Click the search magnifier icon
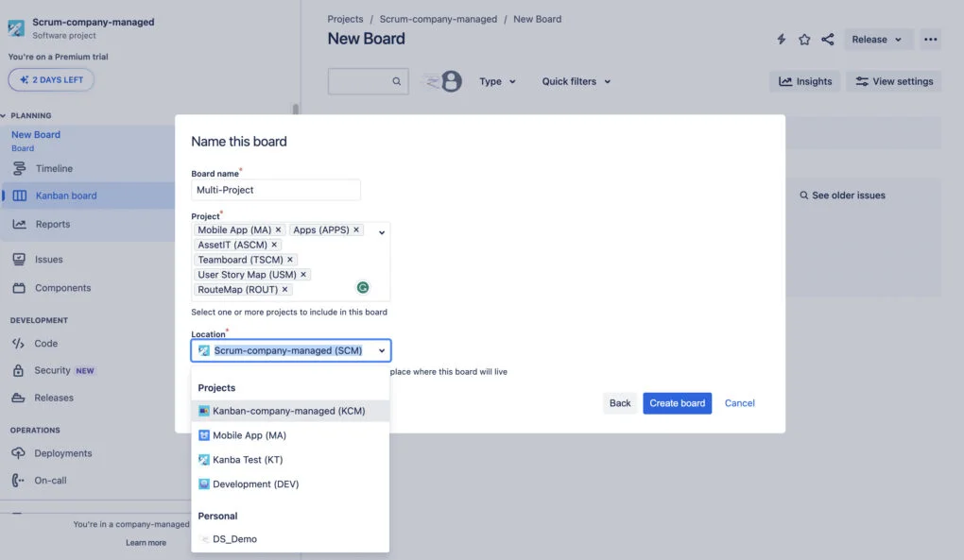Screen dimensions: 964x560 pos(397,81)
